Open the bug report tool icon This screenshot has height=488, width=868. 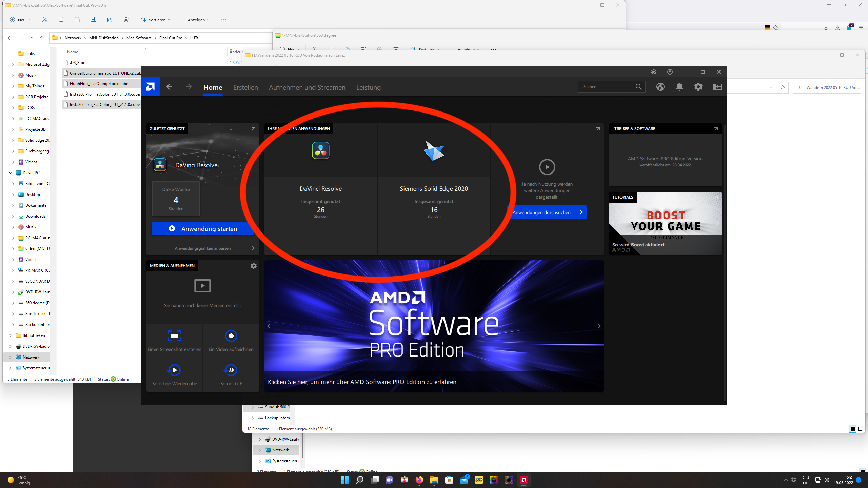click(x=653, y=72)
